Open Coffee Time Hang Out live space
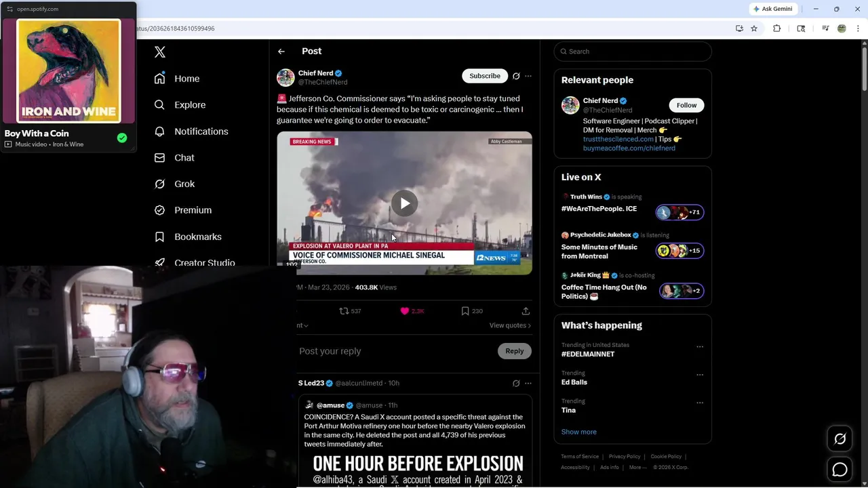This screenshot has width=868, height=488. click(x=633, y=287)
